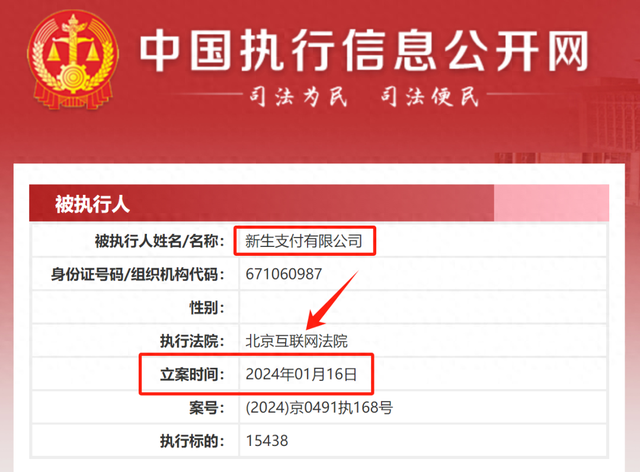The image size is (640, 472).
Task: Click the 执行法院 label
Action: click(192, 341)
